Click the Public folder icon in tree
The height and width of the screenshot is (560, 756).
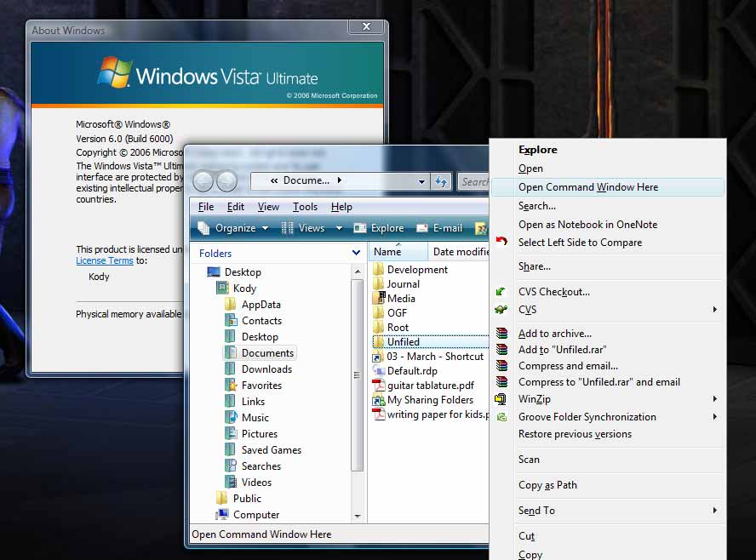pyautogui.click(x=222, y=498)
